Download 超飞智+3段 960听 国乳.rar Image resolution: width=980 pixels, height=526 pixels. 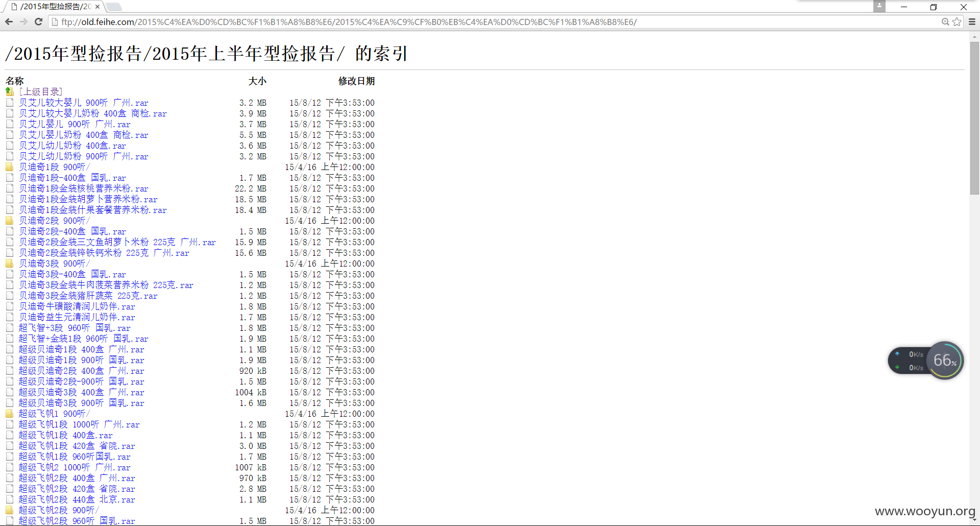pos(75,328)
